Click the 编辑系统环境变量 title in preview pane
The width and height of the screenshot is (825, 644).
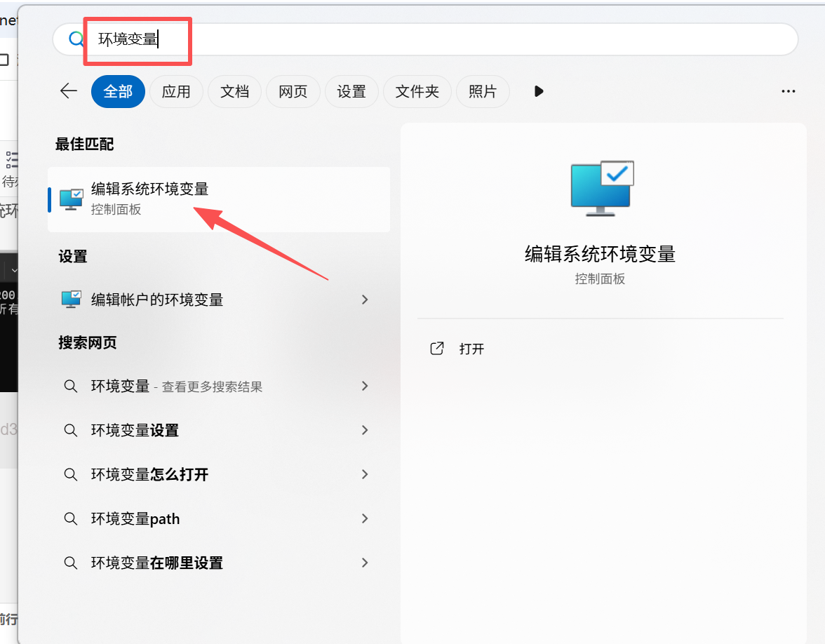(600, 254)
